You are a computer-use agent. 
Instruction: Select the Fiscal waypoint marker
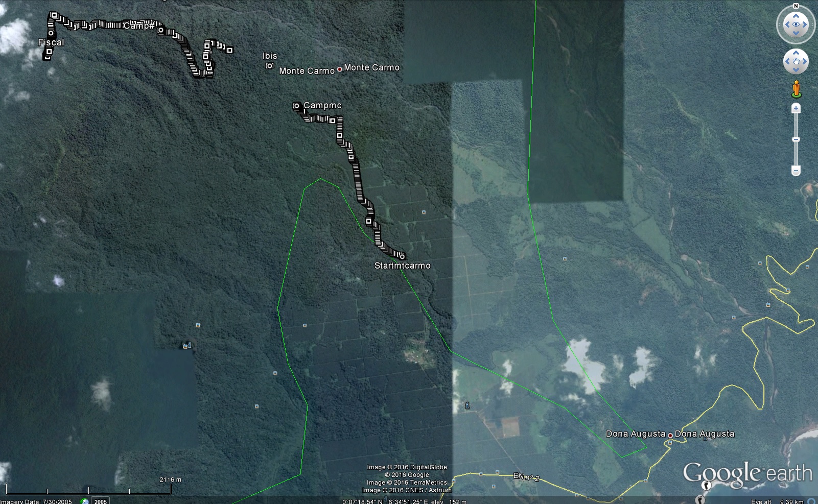pos(51,33)
